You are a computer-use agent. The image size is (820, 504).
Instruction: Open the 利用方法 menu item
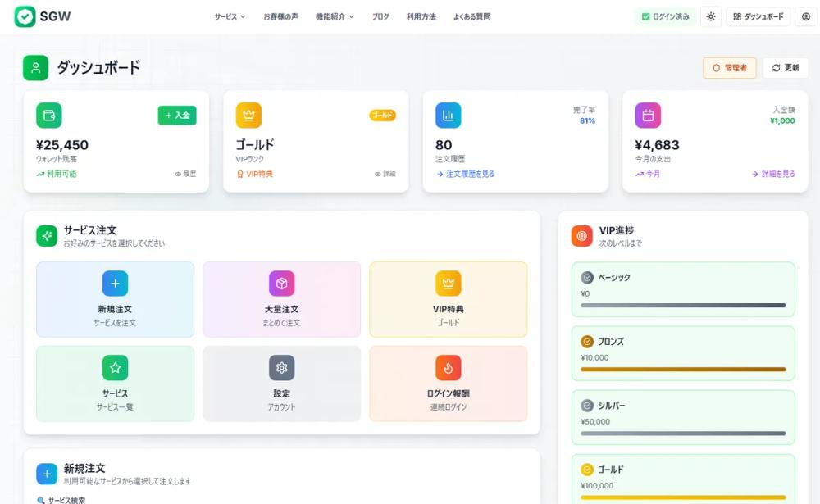pyautogui.click(x=421, y=16)
